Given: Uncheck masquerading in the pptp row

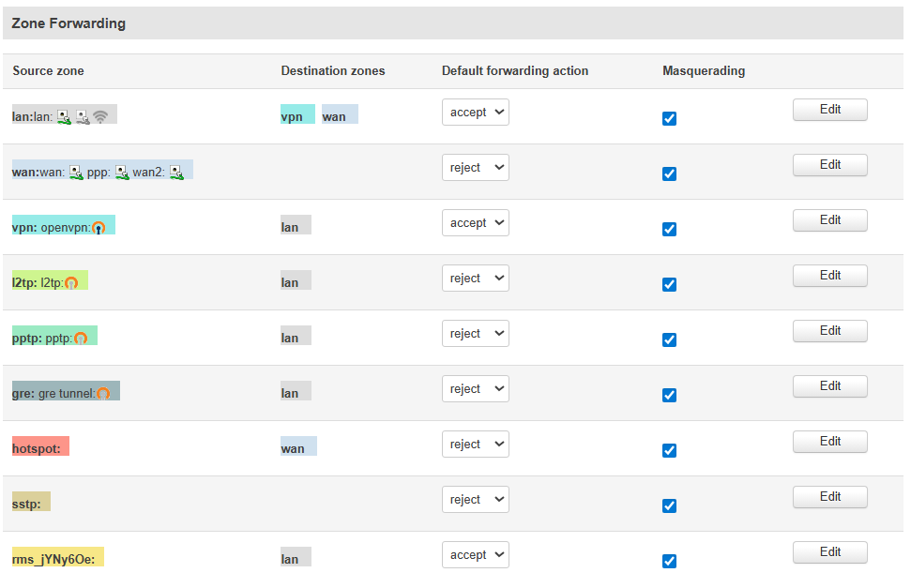Looking at the screenshot, I should point(669,339).
